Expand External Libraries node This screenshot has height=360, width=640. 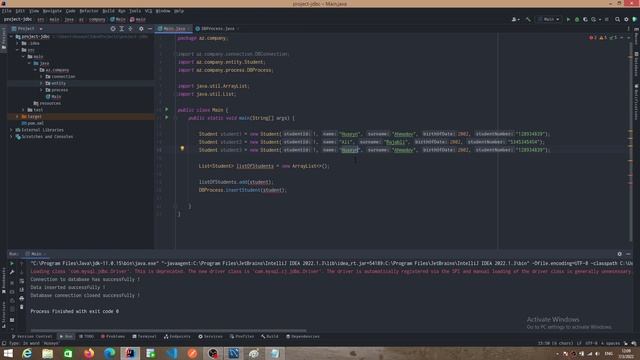(x=11, y=130)
